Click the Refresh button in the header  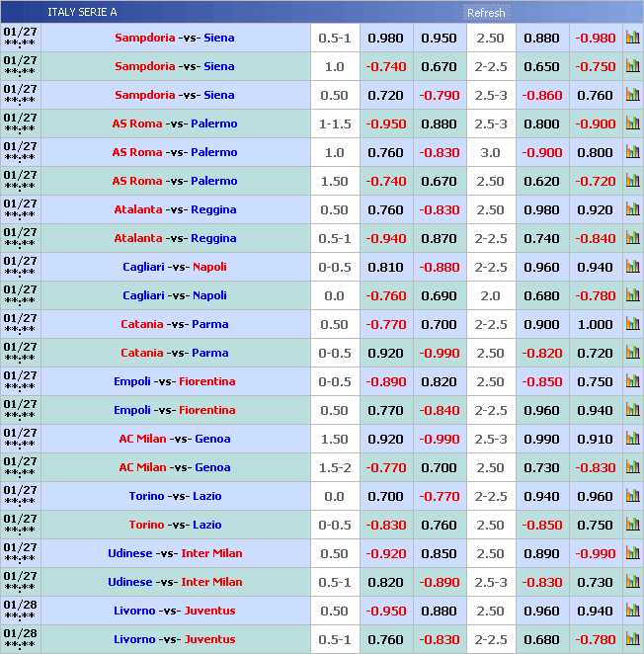click(x=485, y=13)
